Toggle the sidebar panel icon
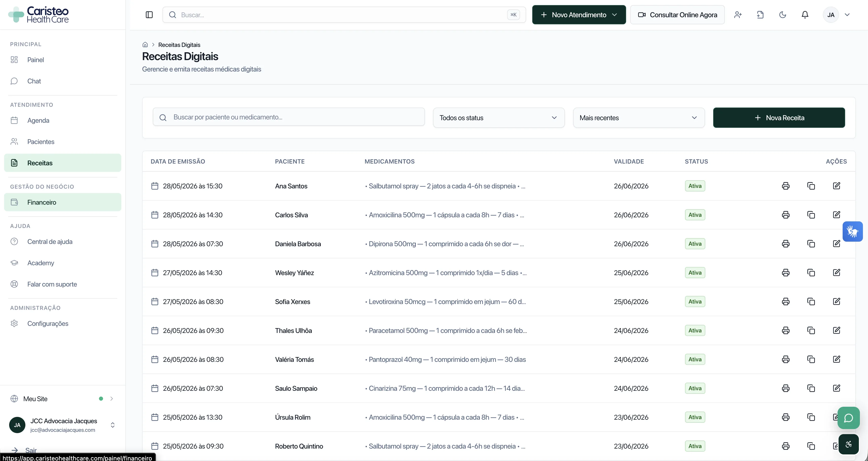 tap(149, 15)
